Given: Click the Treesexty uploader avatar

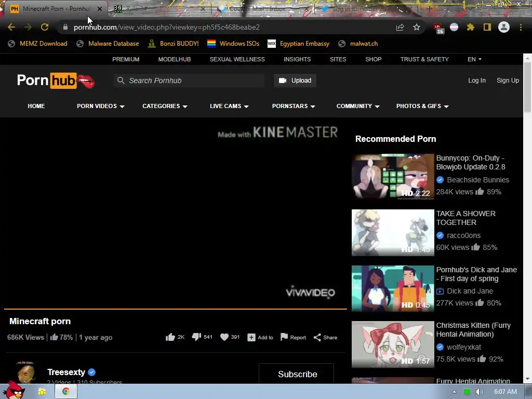Looking at the screenshot, I should coord(26,373).
